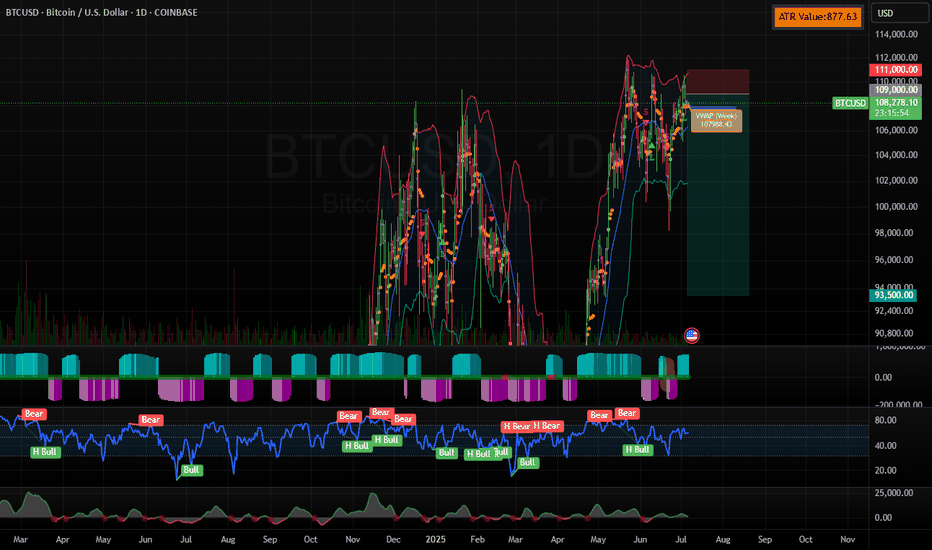Click the H Bull label near June 2025
This screenshot has height=550, width=932.
click(638, 450)
